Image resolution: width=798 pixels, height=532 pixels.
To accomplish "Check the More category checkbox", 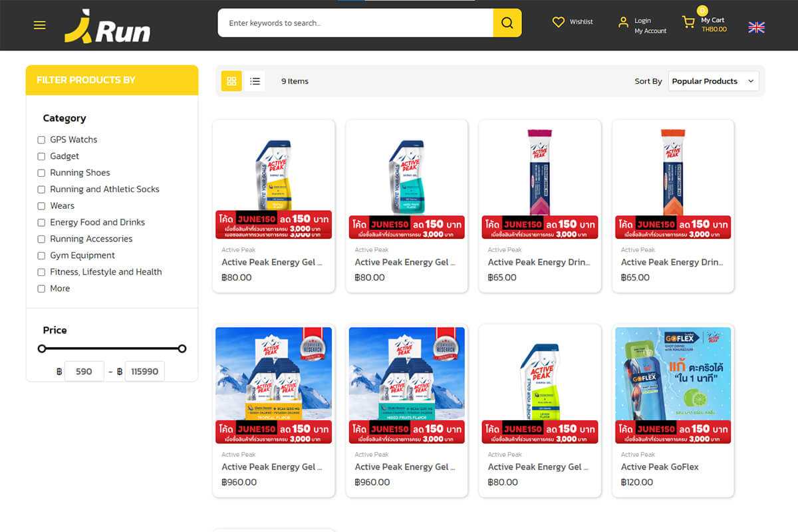I will click(x=41, y=289).
